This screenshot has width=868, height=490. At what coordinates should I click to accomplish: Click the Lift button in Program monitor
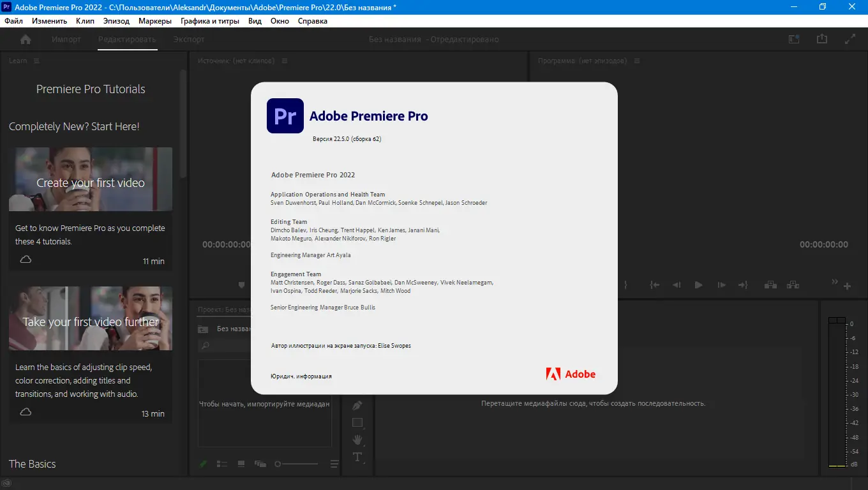[x=770, y=285]
